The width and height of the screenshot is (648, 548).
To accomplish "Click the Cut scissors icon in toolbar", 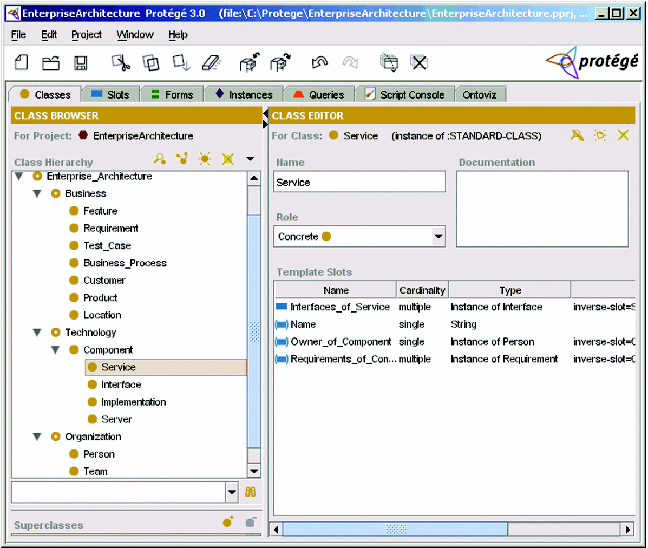I will pos(120,63).
